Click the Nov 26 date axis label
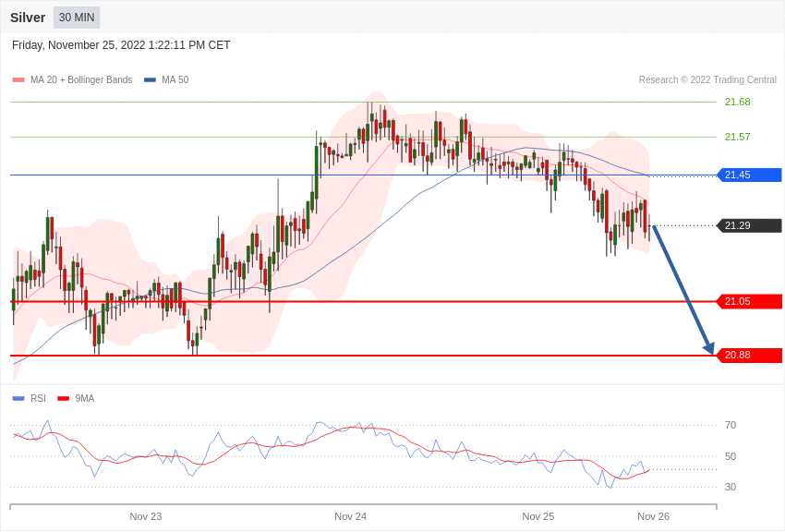785x532 pixels. click(653, 516)
